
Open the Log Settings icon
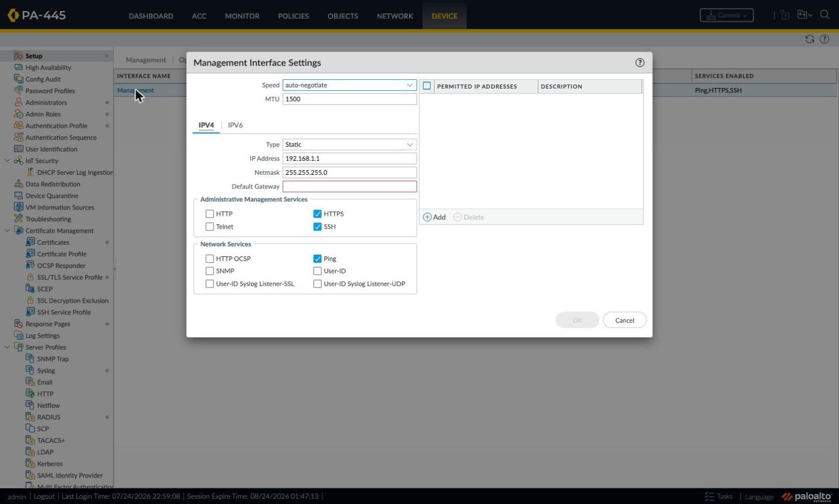[x=18, y=336]
